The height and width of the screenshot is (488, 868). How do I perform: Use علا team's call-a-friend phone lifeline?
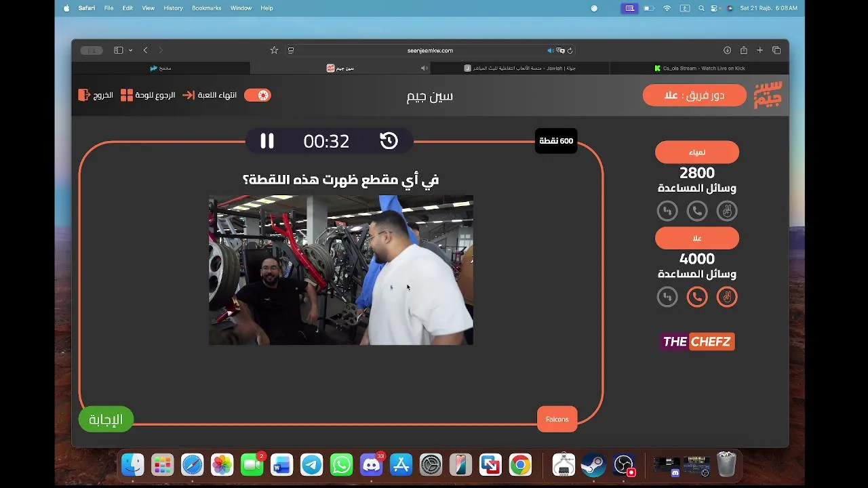pyautogui.click(x=697, y=297)
